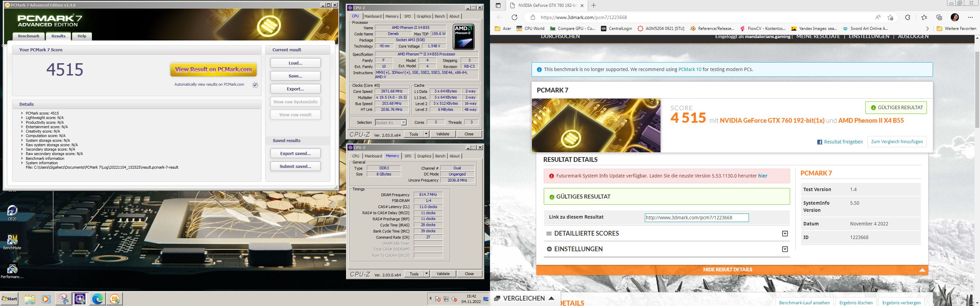Click Submit saved... button
Viewport: 980px width, 306px height.
[296, 167]
